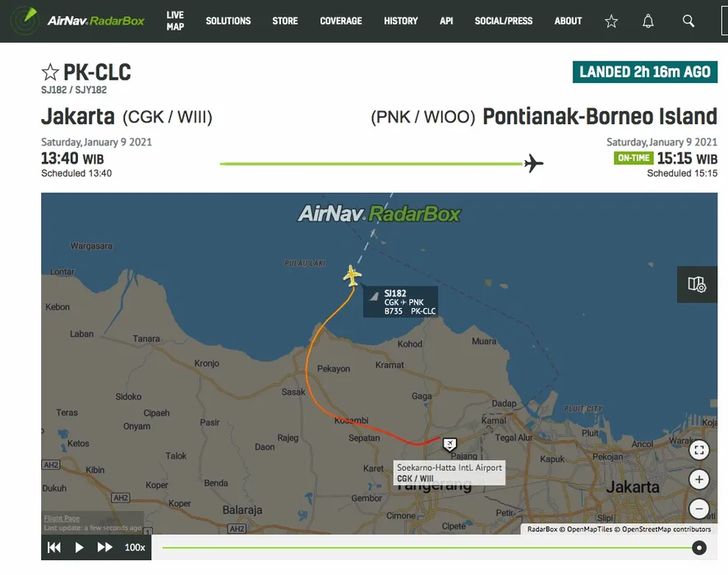Zoom in on the map
The image size is (728, 575).
tap(698, 480)
